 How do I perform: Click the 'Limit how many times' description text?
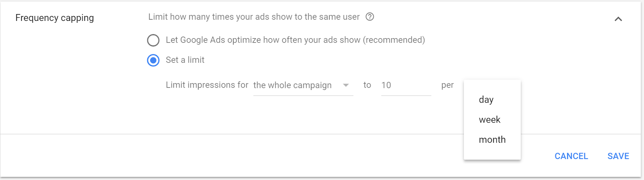(254, 17)
